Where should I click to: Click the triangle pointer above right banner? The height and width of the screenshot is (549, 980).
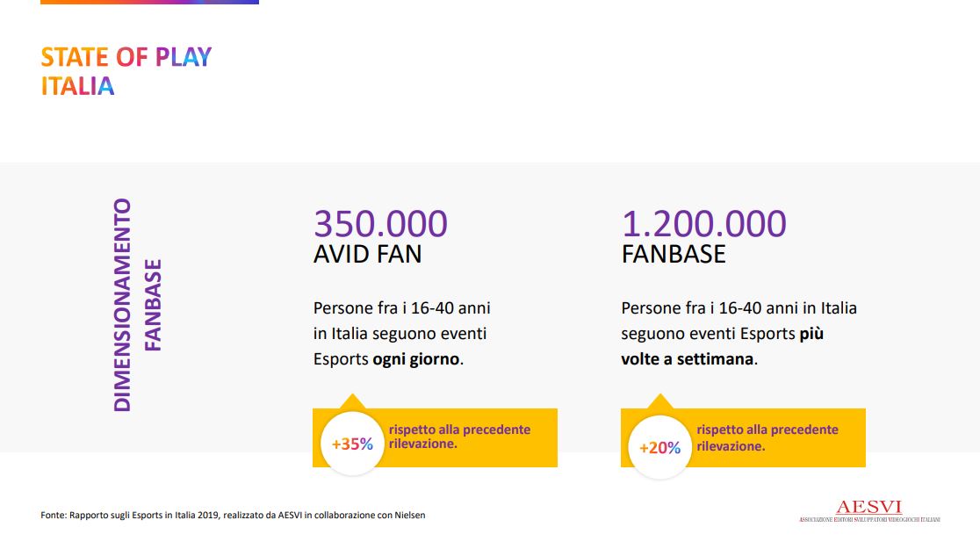coord(660,401)
